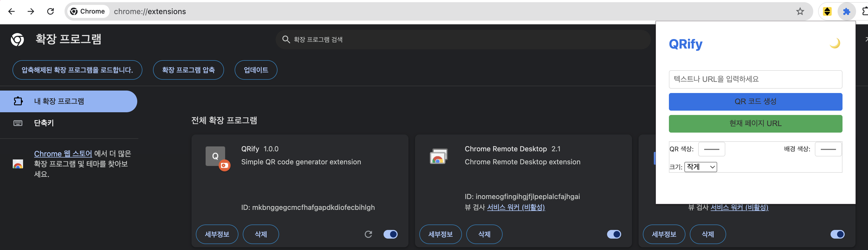This screenshot has width=868, height=250.
Task: Click 삭제 on Chrome Remote Desktop card
Action: [x=484, y=234]
